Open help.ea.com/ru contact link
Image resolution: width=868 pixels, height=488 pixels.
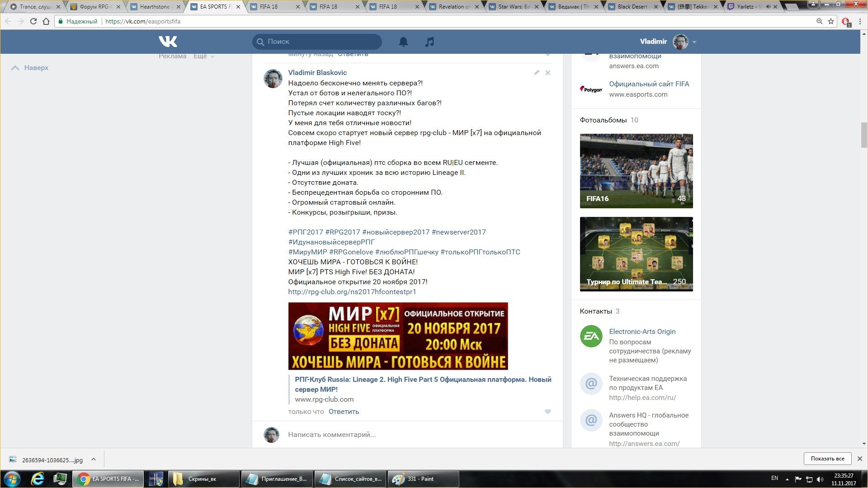coord(642,398)
